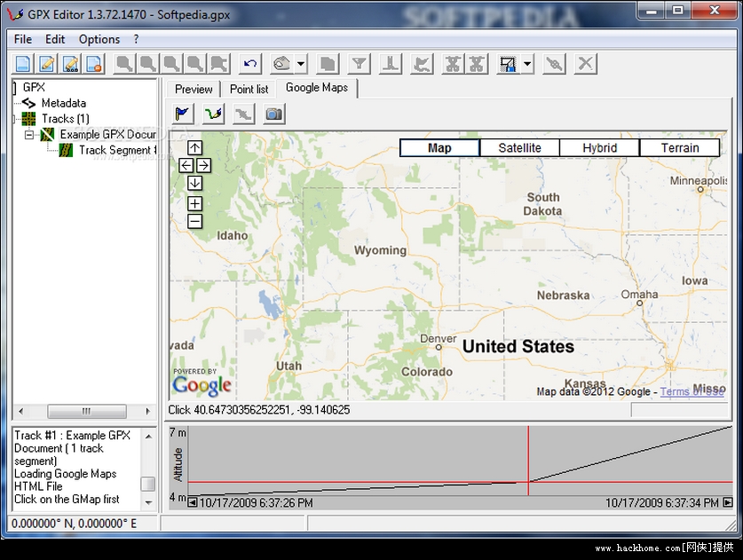The image size is (743, 560).
Task: Click the Denver city marker on map
Action: pos(439,347)
